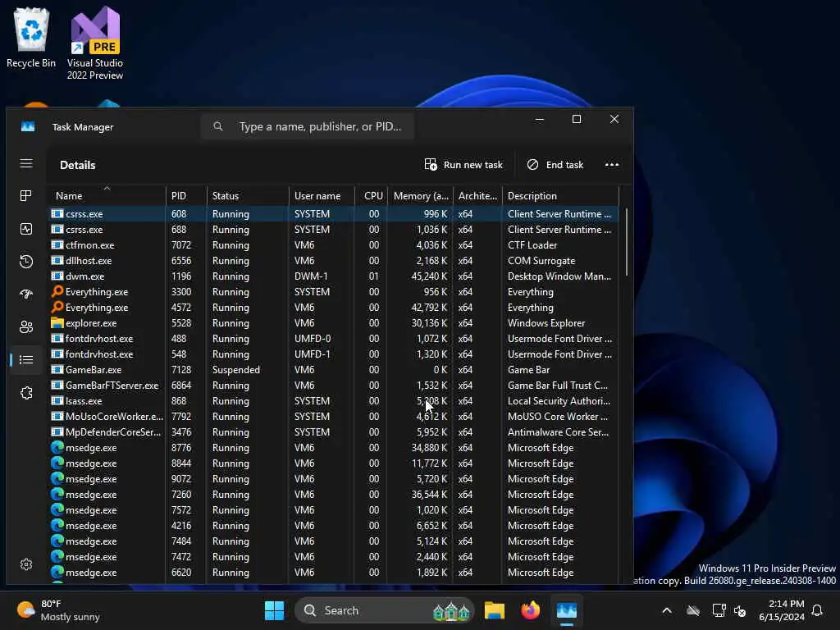840x630 pixels.
Task: Select the lsass.exe process row
Action: click(x=333, y=400)
